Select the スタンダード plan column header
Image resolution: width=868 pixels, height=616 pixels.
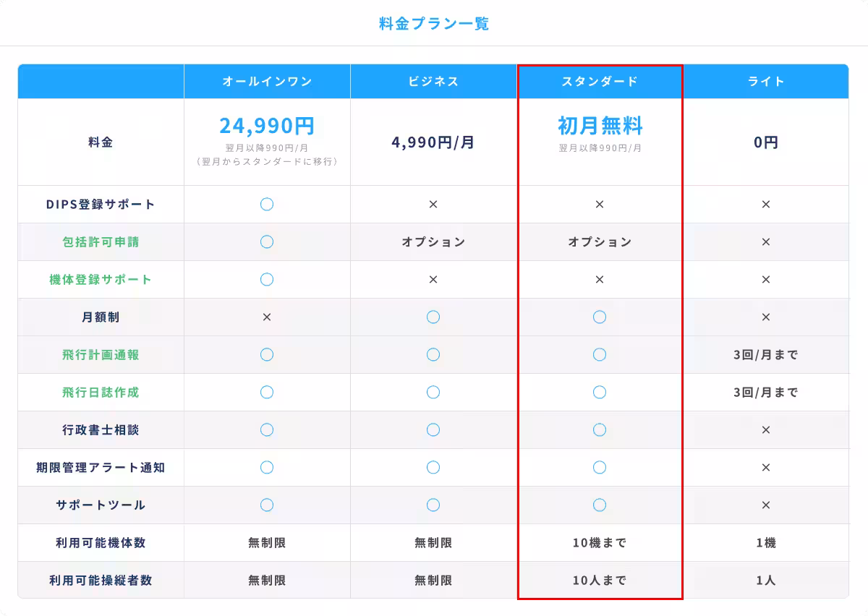600,82
